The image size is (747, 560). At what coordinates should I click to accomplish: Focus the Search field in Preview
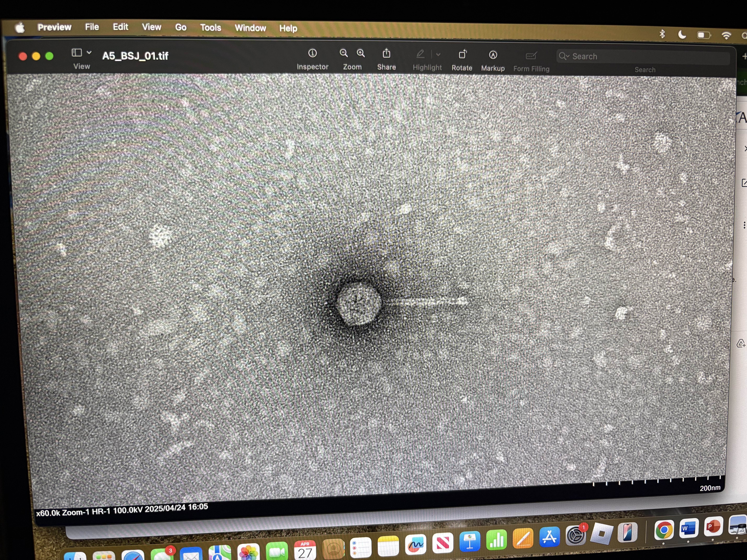[x=643, y=57]
